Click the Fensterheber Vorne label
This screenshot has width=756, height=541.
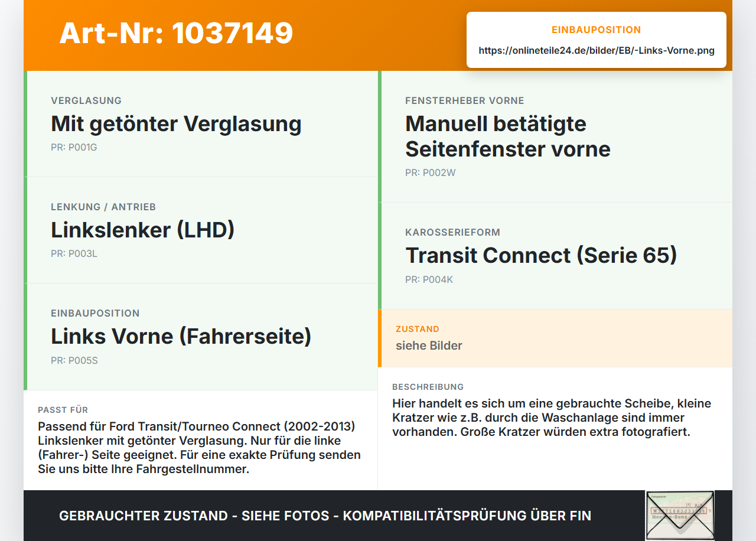tap(465, 101)
